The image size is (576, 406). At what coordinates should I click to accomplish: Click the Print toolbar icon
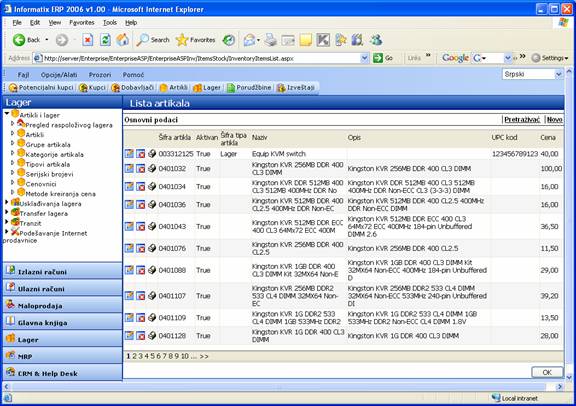[271, 40]
